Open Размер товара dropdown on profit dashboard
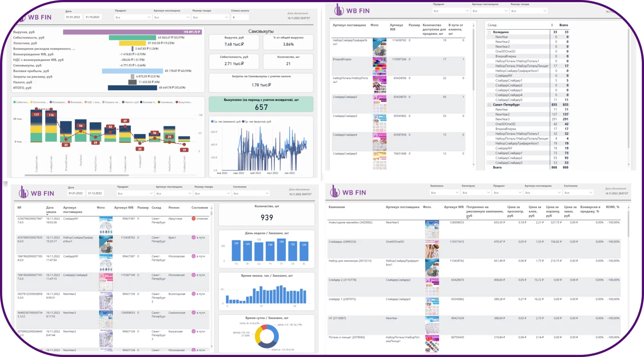This screenshot has width=644, height=357. pyautogui.click(x=210, y=17)
